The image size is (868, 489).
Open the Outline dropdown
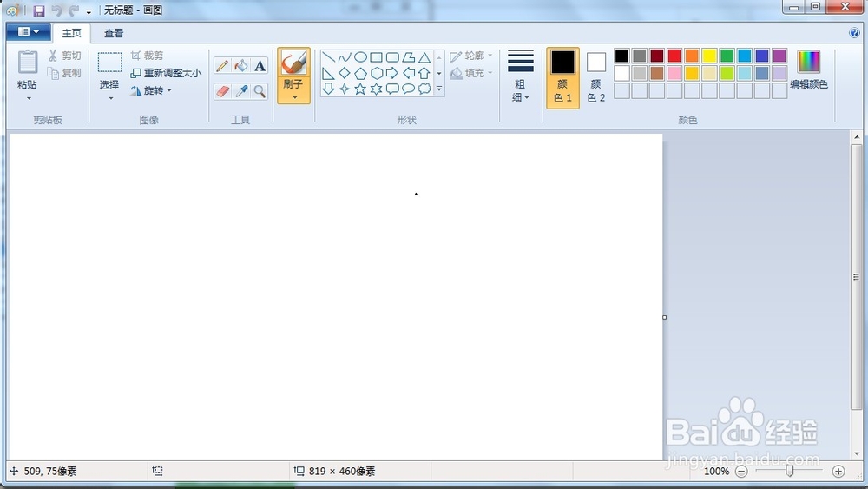pos(471,56)
